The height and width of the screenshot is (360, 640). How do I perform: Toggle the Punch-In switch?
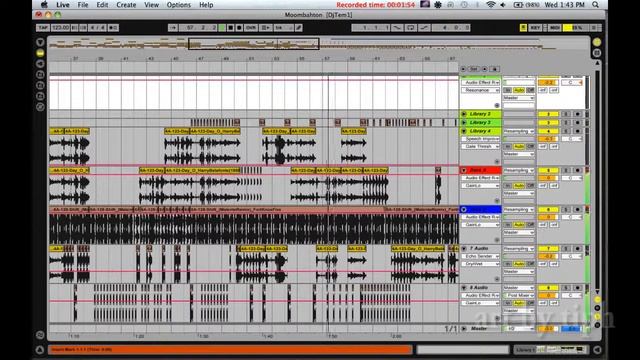pyautogui.click(x=397, y=28)
